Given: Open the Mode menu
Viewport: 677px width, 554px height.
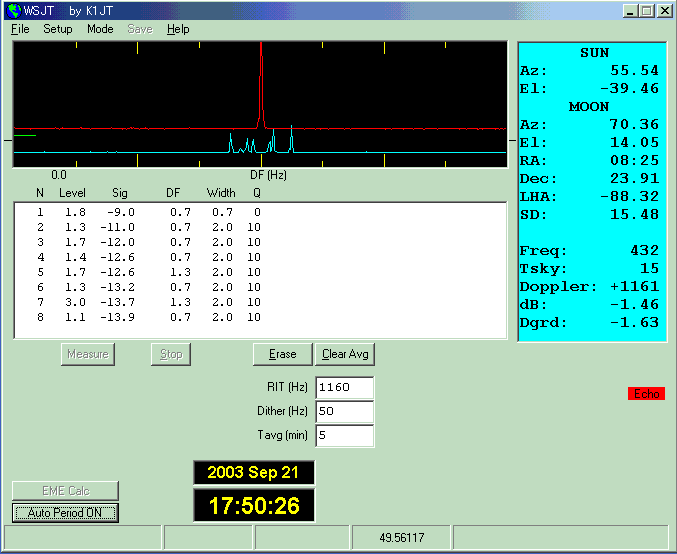Looking at the screenshot, I should click(x=100, y=29).
